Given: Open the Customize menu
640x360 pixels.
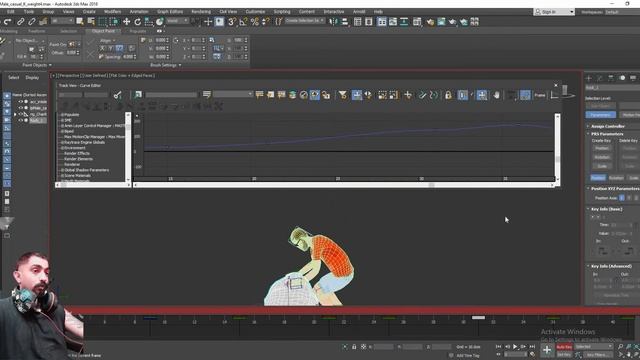Looking at the screenshot, I should pos(255,12).
